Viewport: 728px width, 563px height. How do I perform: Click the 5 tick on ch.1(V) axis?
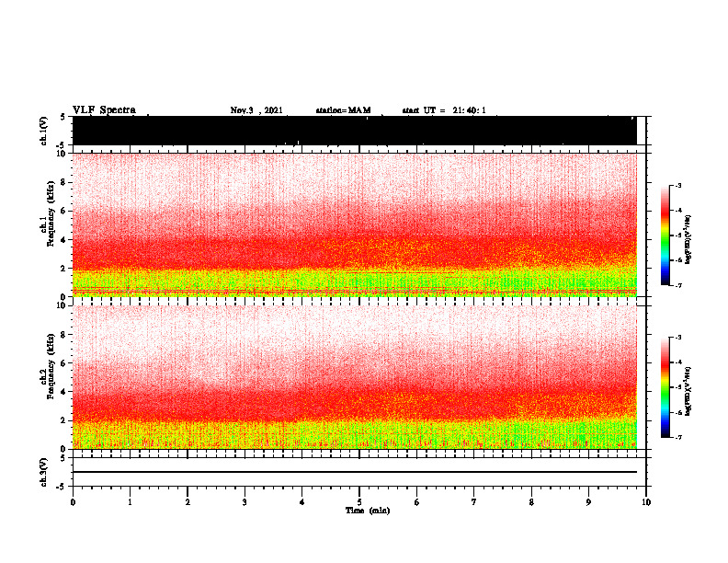[63, 117]
